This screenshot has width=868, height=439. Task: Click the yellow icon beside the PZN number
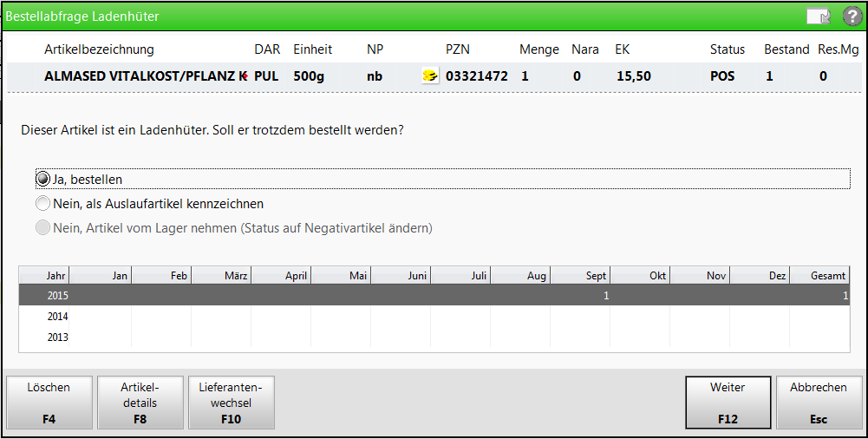click(429, 76)
